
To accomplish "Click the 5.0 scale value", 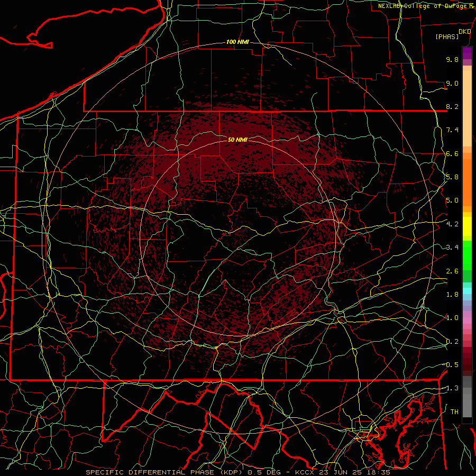I will 452,200.
